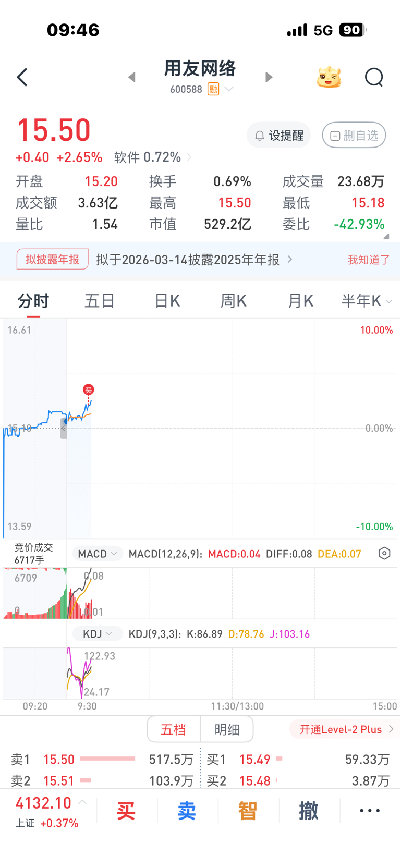This screenshot has height=868, width=401.
Task: Tap 卖2 price 15.51 row
Action: click(x=102, y=780)
